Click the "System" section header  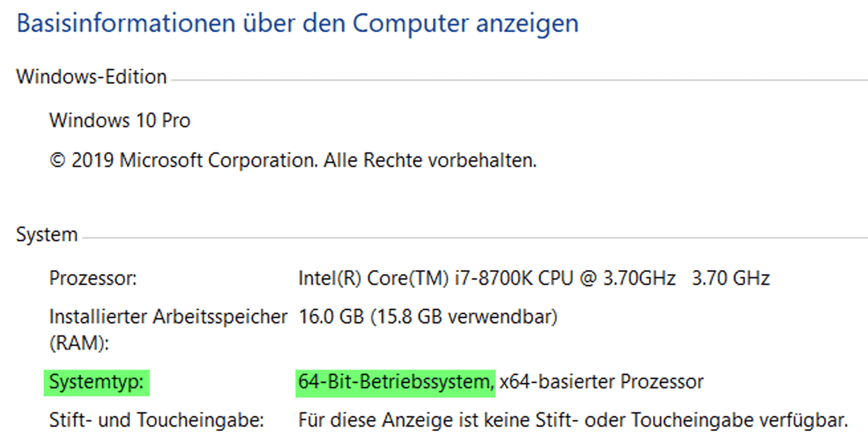(47, 234)
